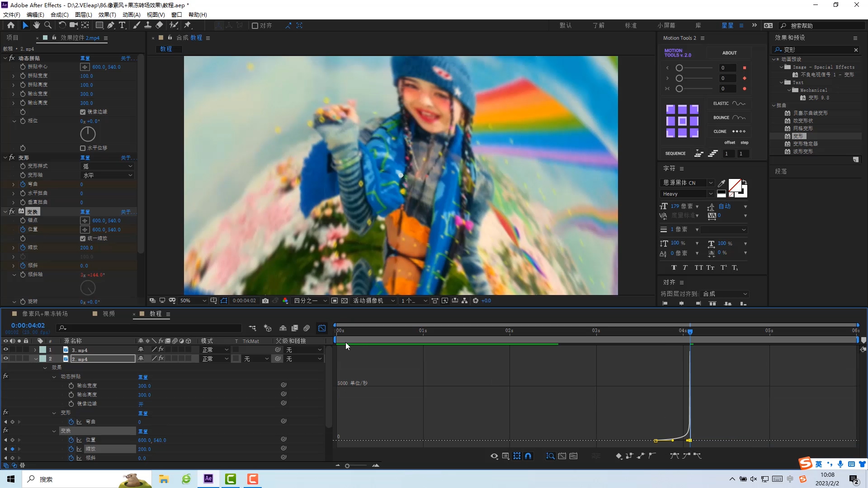Toggle Graph Editor button in timeline
The height and width of the screenshot is (488, 868).
point(322,328)
